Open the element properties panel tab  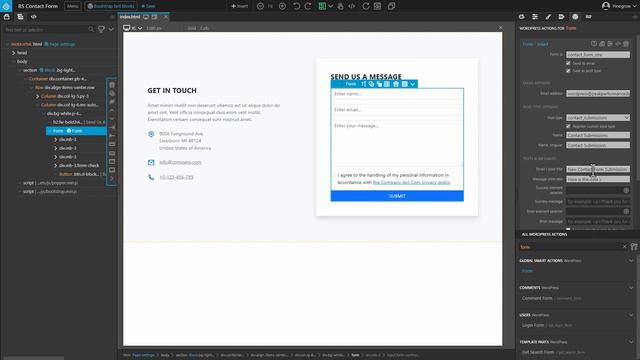coord(535,17)
